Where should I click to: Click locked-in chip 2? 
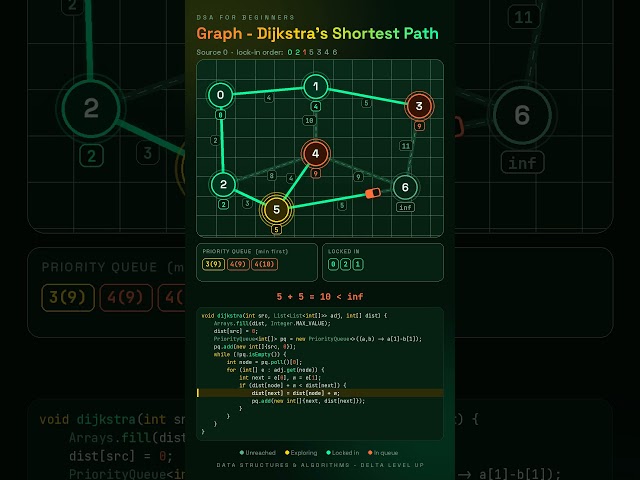345,264
